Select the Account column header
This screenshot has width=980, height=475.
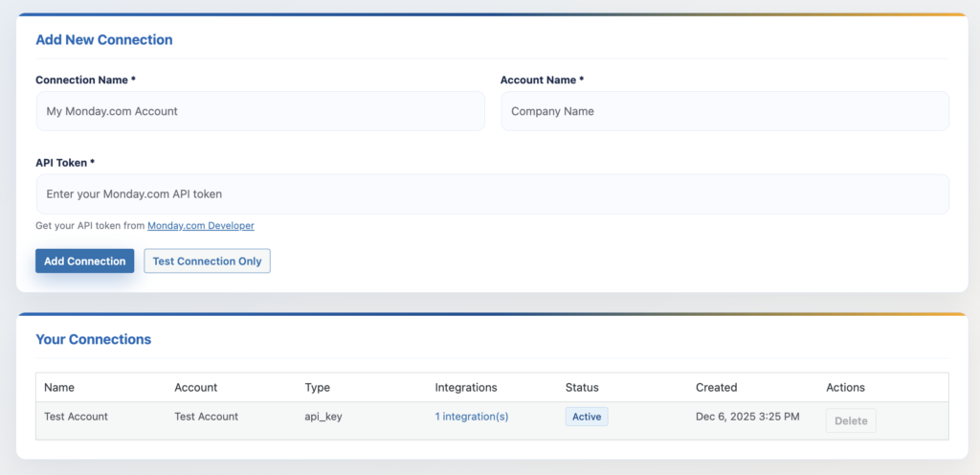pos(196,388)
